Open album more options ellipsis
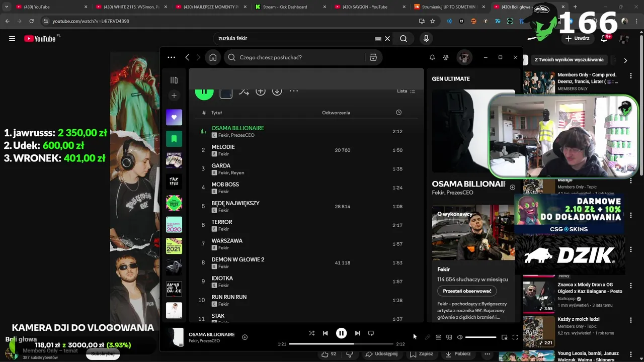 pyautogui.click(x=294, y=91)
